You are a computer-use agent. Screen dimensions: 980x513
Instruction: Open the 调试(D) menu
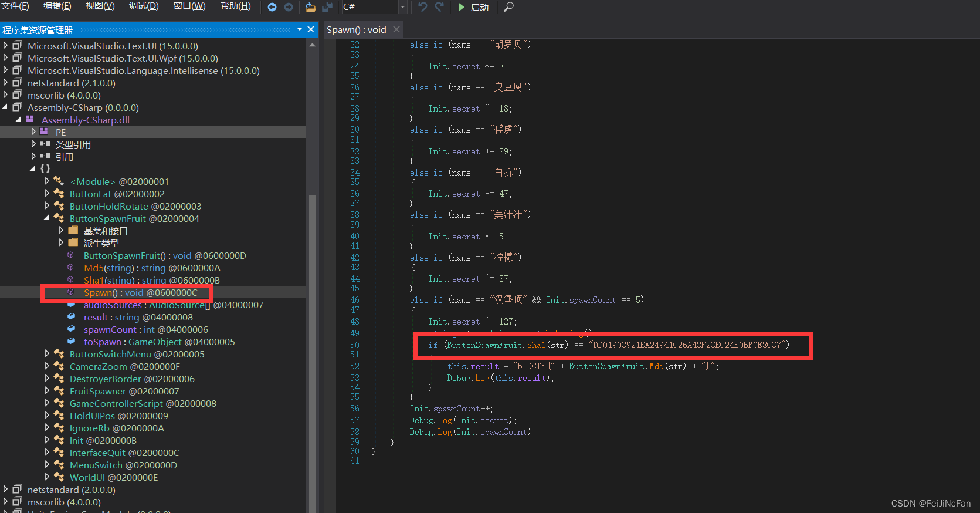[144, 6]
